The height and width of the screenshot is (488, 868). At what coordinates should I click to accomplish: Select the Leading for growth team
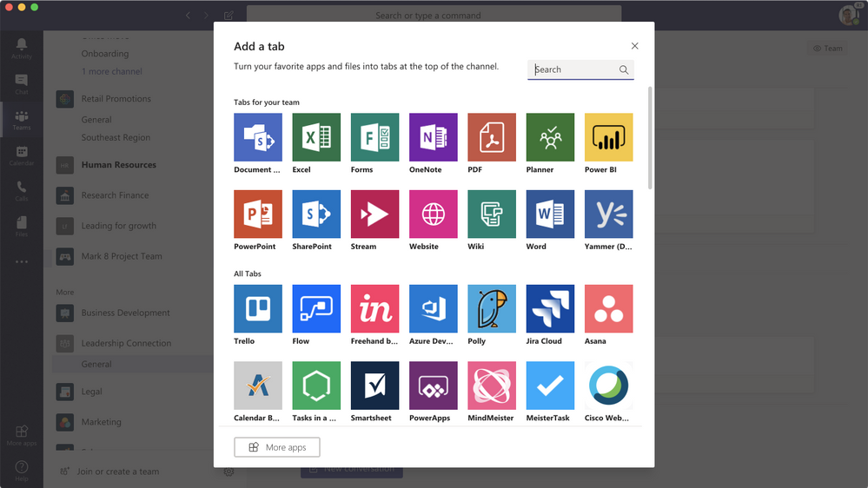118,226
